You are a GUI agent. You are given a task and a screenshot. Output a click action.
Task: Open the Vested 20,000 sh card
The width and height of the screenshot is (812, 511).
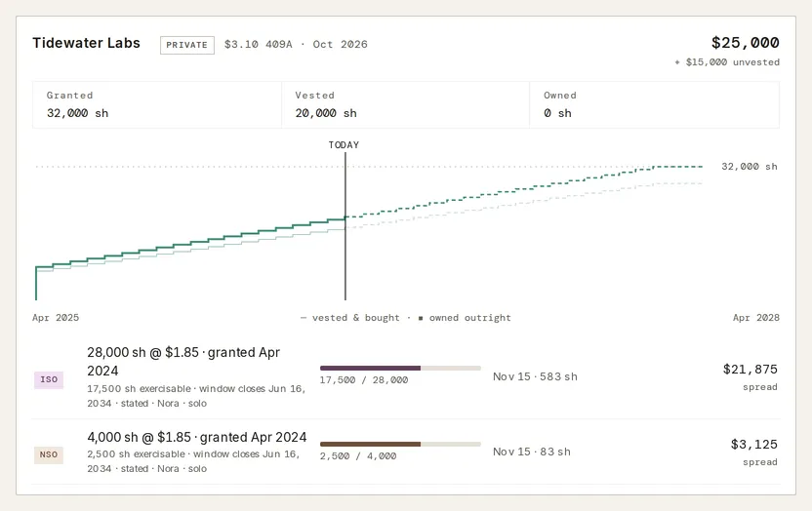coord(405,104)
